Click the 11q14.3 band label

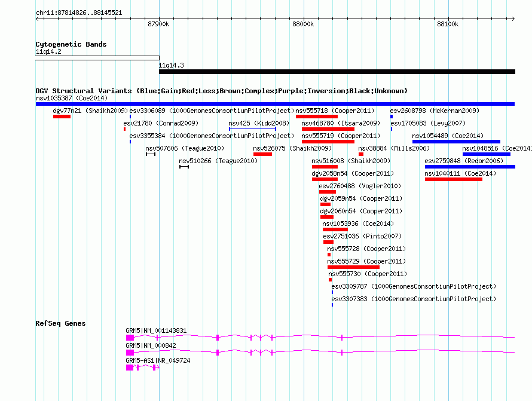click(172, 65)
